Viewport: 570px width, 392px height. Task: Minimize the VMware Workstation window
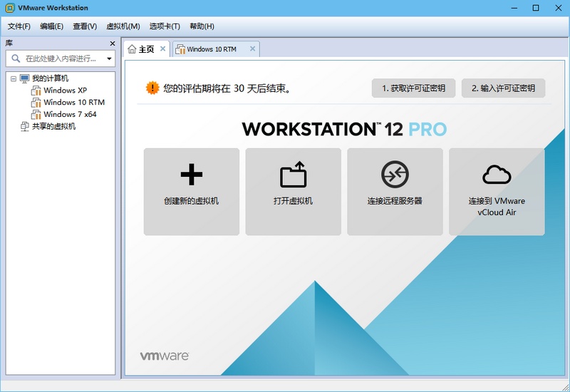coord(514,8)
